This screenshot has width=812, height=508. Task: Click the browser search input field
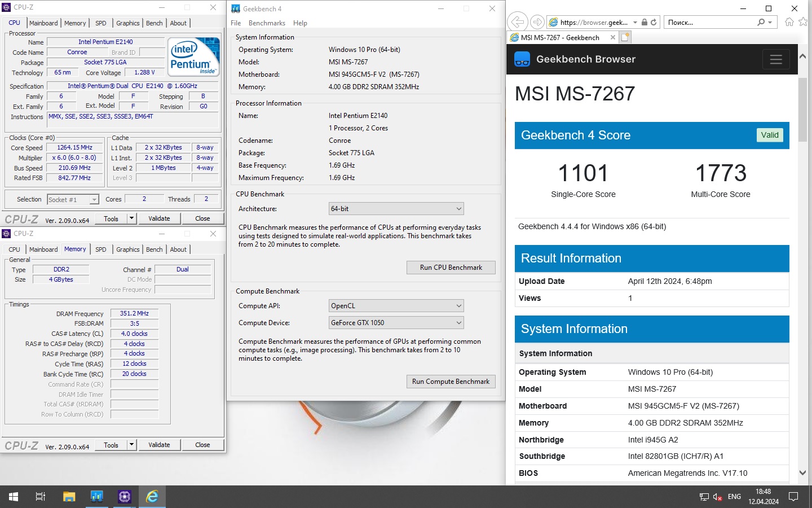point(710,22)
